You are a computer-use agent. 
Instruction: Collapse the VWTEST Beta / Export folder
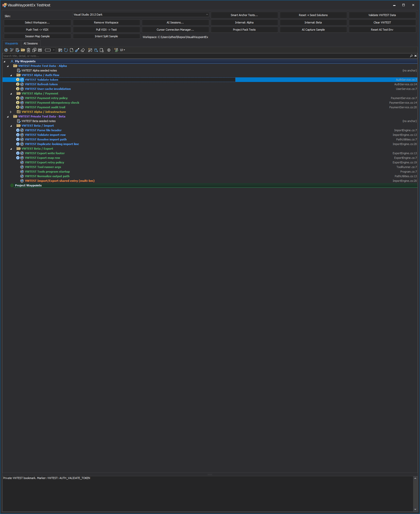point(11,149)
